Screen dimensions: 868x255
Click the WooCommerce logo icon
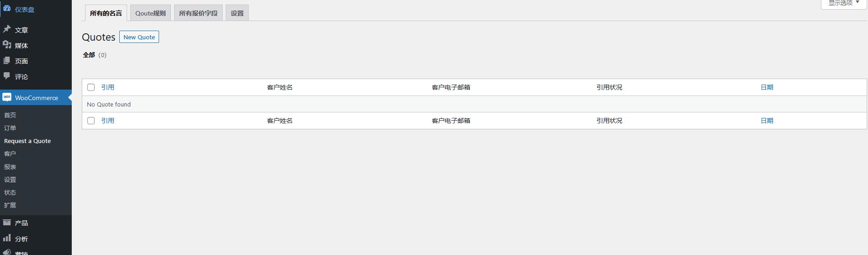tap(7, 97)
